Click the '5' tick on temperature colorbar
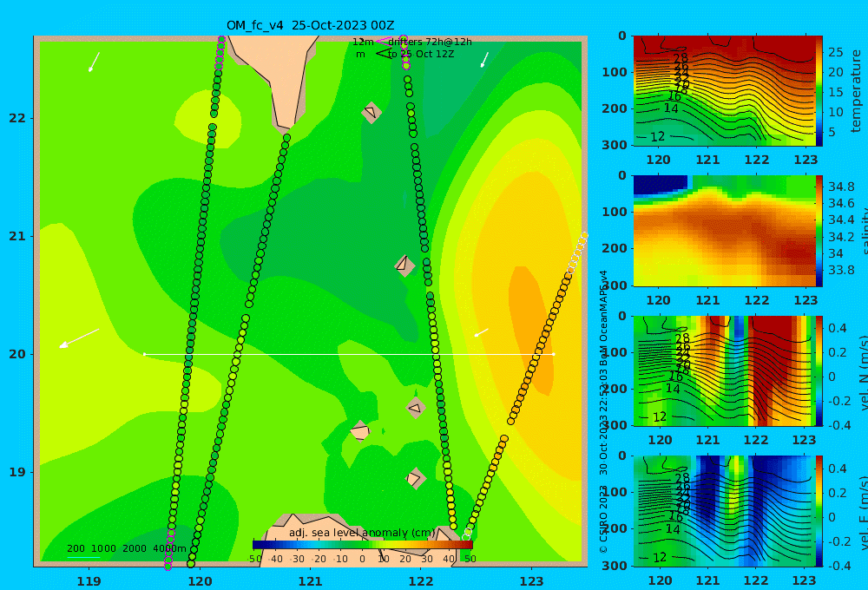Screen dimensions: 868x590 click(x=832, y=132)
